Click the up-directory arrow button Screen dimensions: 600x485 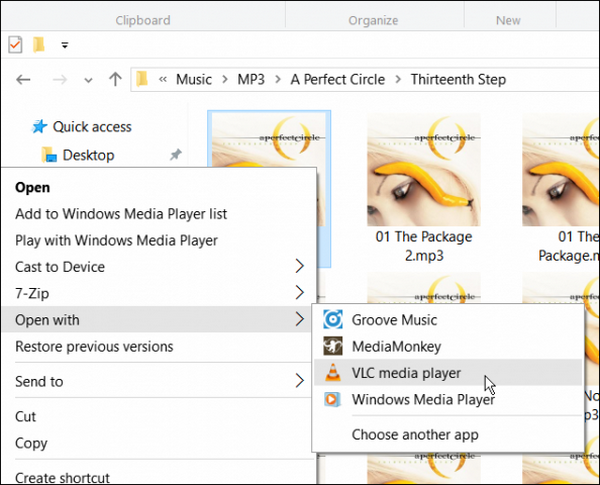[115, 80]
